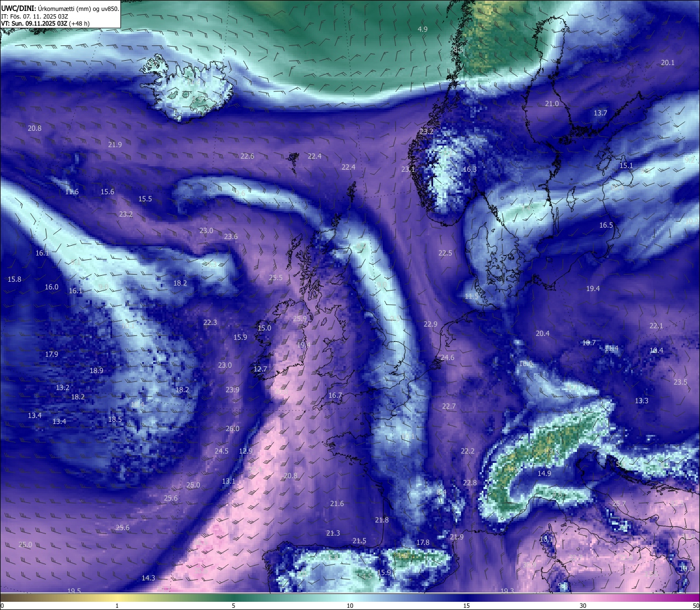Click the map value 24.5
This screenshot has height=610, width=700.
coord(221,451)
